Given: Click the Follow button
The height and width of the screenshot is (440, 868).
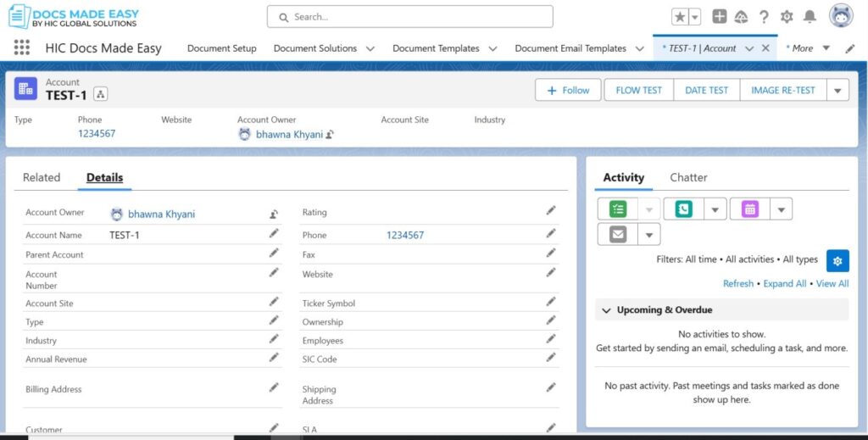Looking at the screenshot, I should (x=568, y=90).
